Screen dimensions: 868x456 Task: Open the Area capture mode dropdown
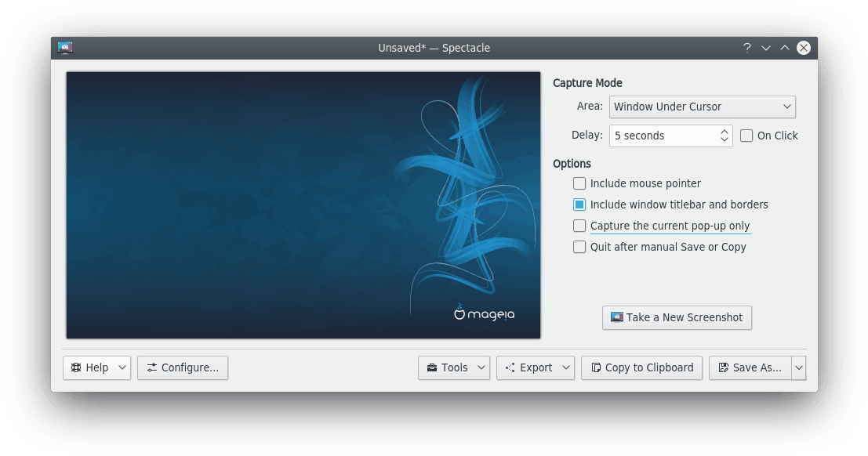pos(703,107)
